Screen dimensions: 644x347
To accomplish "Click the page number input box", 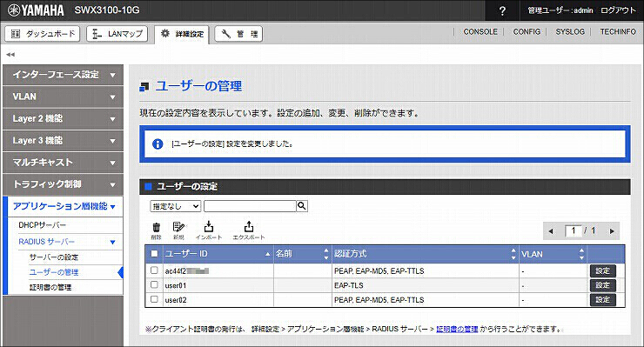I will 574,230.
